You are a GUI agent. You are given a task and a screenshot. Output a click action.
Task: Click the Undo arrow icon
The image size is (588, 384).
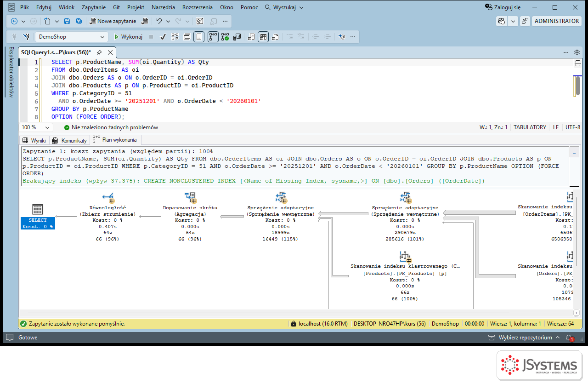(x=159, y=21)
